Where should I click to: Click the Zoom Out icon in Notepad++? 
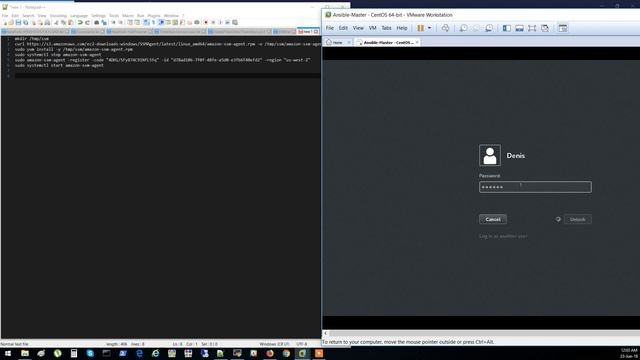tap(120, 22)
